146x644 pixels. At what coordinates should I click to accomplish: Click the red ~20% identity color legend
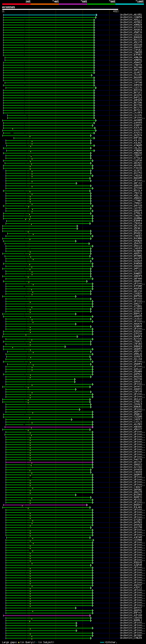point(16,4)
